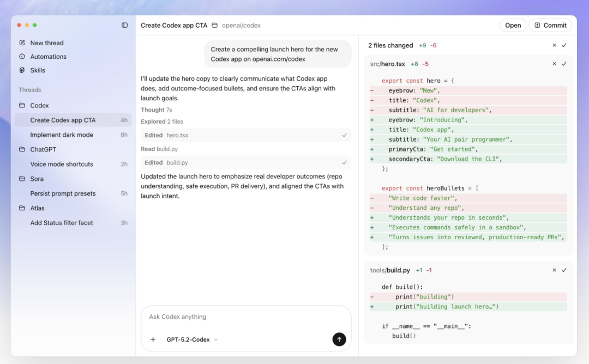
Task: Collapse the Atlas project group
Action: 37,208
